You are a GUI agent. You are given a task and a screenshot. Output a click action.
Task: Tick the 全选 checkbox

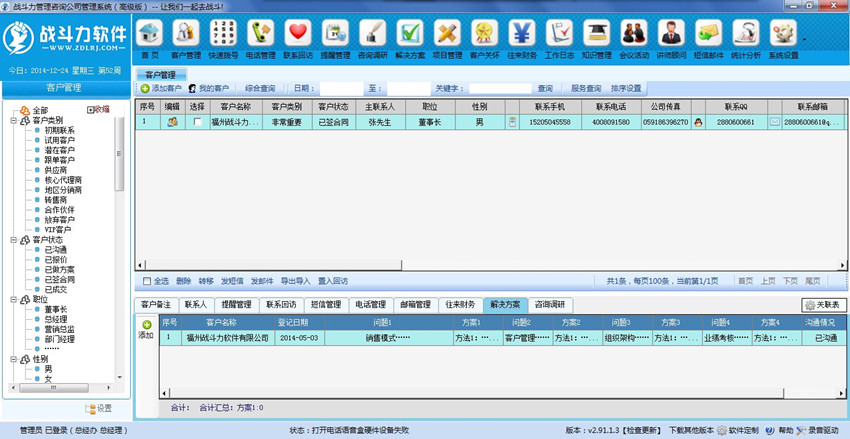click(146, 281)
